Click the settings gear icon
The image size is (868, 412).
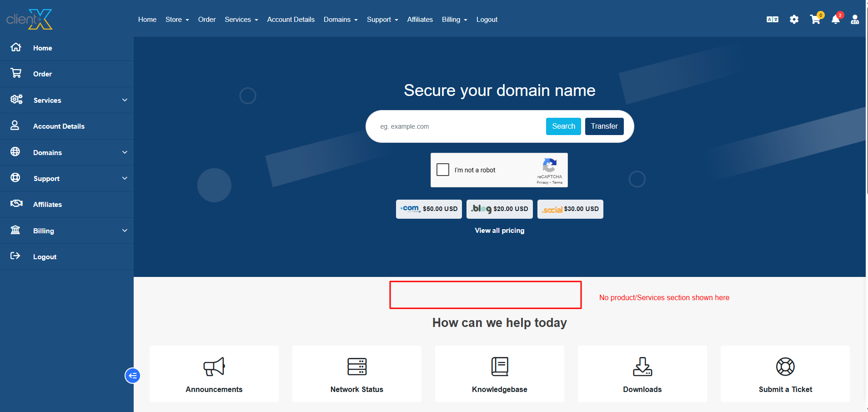point(794,20)
